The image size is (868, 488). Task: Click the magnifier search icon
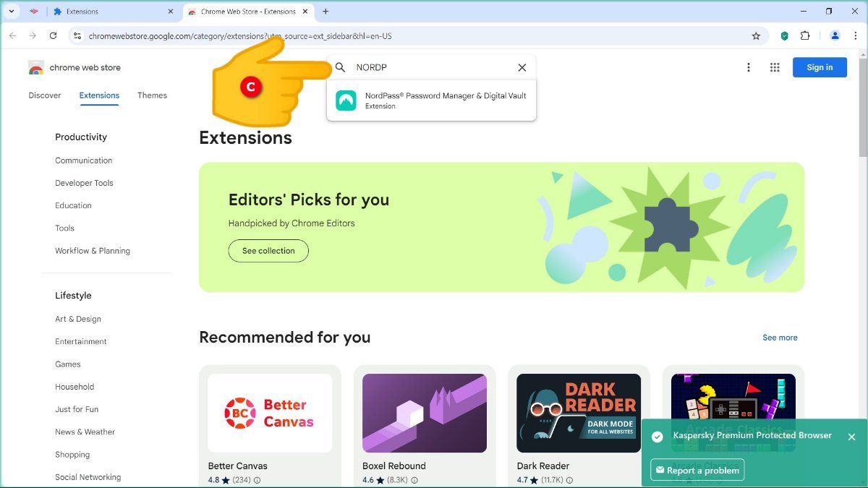[340, 67]
